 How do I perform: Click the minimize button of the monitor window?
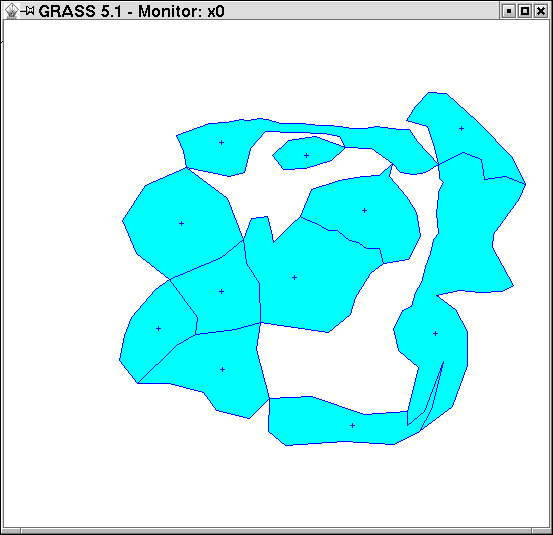[508, 11]
